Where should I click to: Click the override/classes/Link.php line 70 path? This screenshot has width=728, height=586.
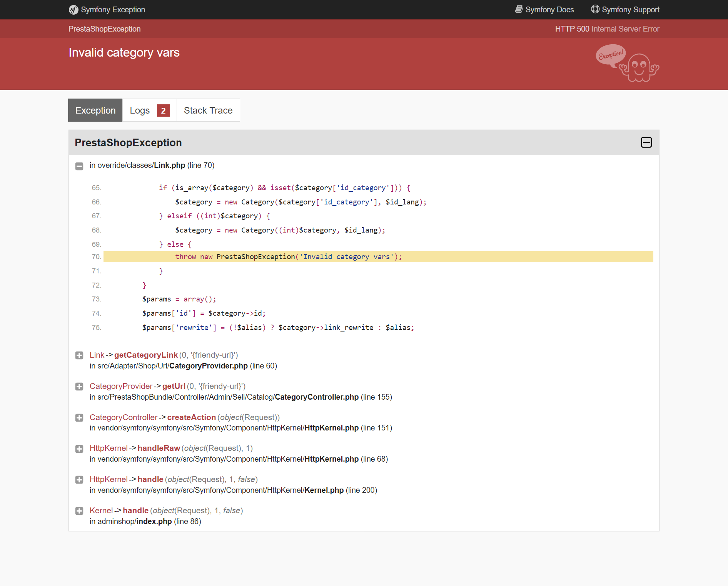tap(152, 165)
